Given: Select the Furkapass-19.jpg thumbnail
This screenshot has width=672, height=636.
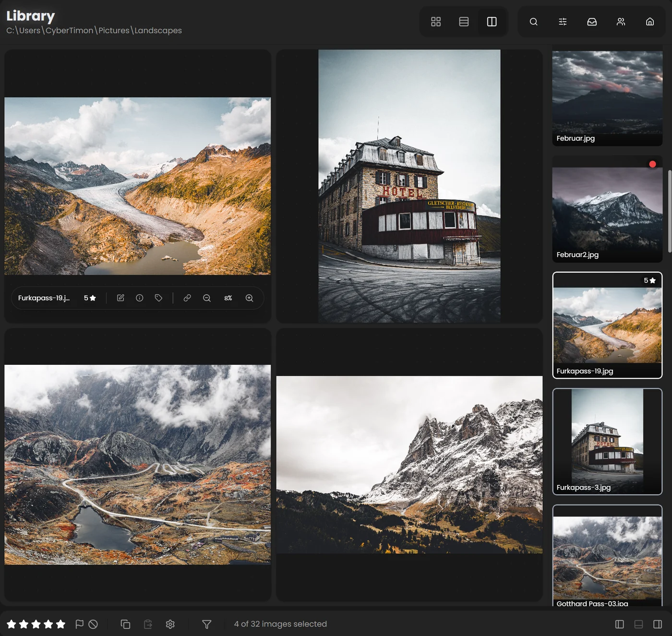Looking at the screenshot, I should click(x=607, y=325).
